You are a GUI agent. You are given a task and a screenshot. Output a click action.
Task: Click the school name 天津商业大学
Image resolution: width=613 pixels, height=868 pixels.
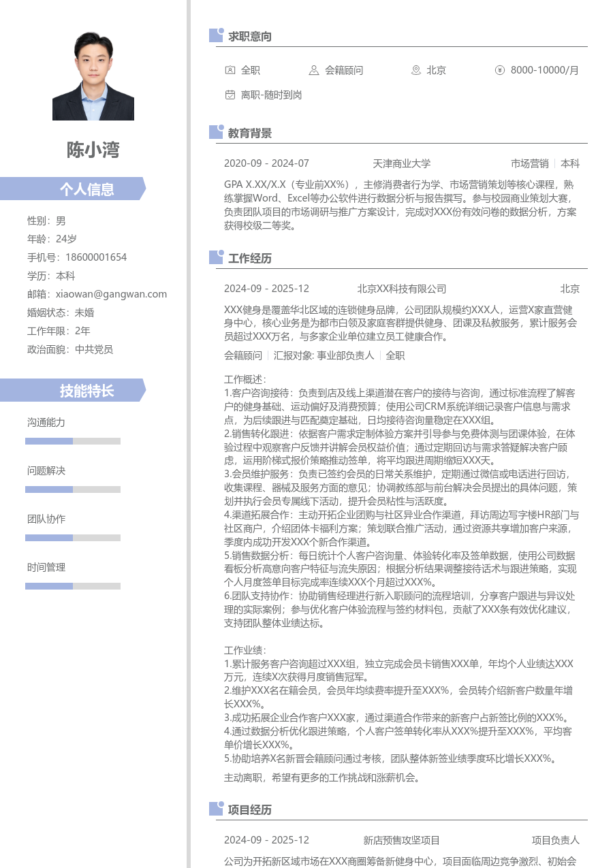click(x=401, y=163)
